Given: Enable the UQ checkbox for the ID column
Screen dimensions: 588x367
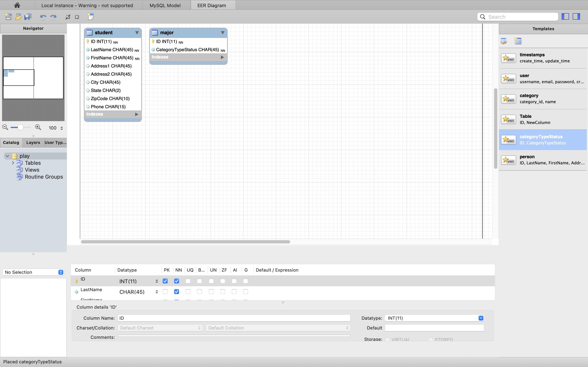Looking at the screenshot, I should [x=188, y=281].
